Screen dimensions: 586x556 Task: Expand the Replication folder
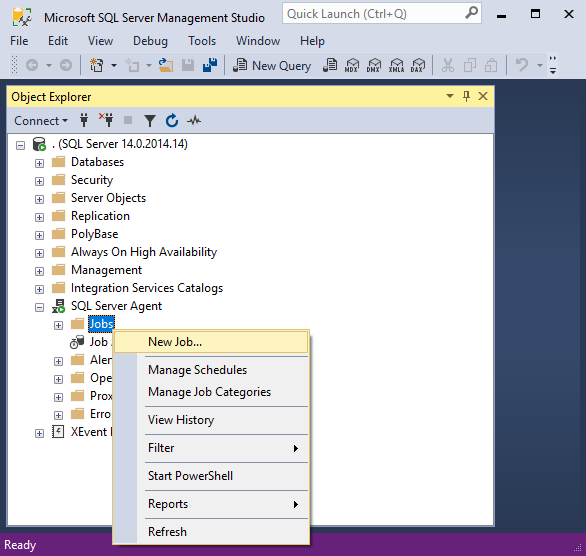click(x=39, y=217)
